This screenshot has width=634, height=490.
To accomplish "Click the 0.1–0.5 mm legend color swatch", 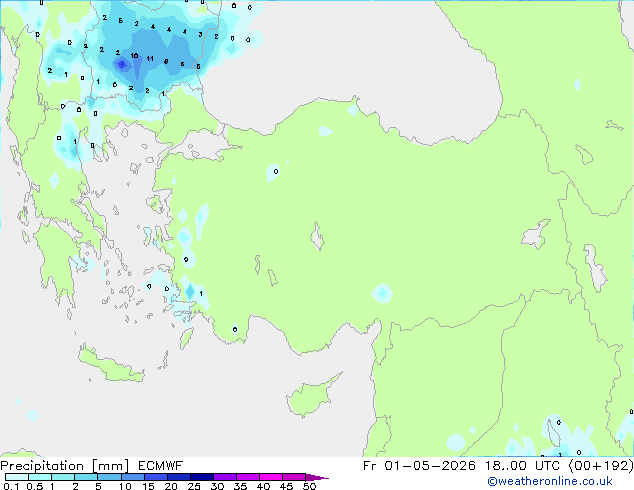I will 17,477.
